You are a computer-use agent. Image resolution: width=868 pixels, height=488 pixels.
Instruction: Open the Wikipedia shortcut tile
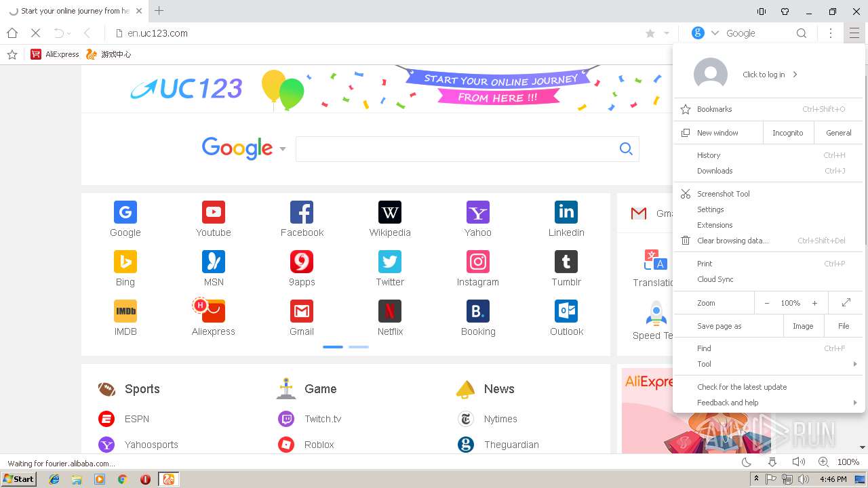[390, 219]
